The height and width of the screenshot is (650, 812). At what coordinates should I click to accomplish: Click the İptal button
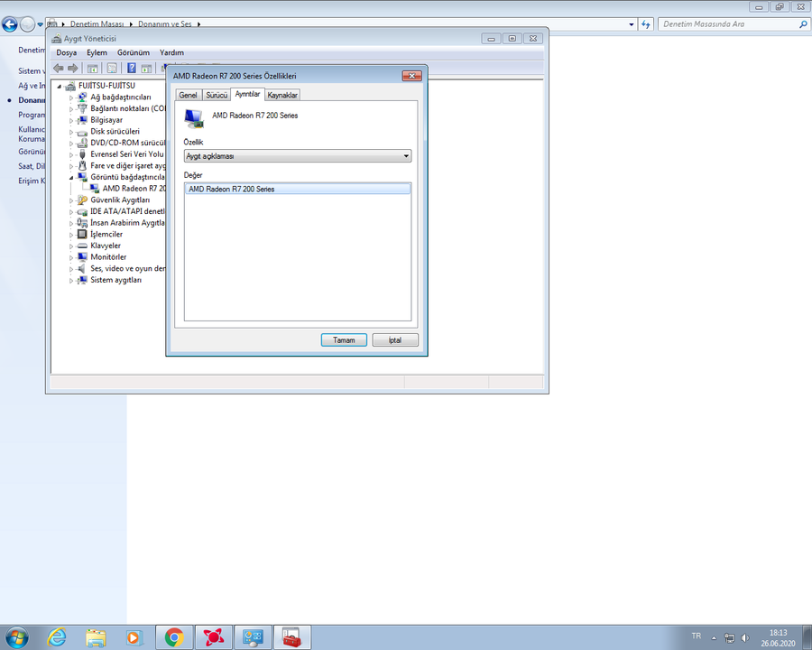395,340
